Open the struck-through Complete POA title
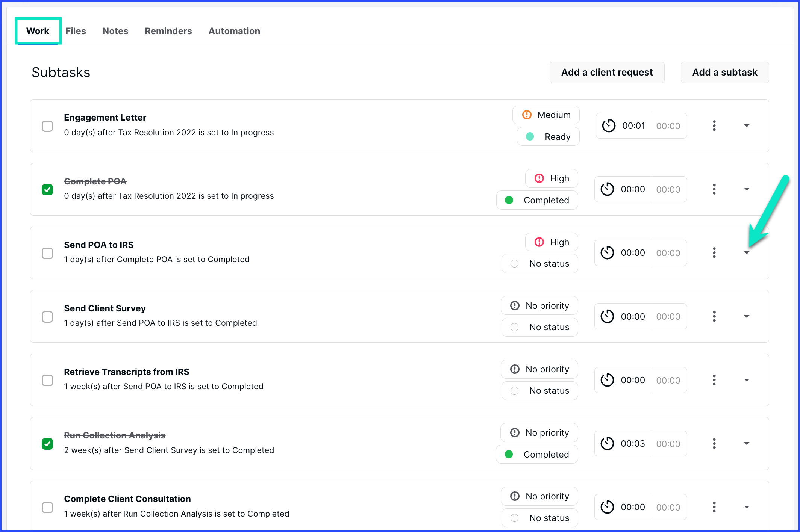 95,181
